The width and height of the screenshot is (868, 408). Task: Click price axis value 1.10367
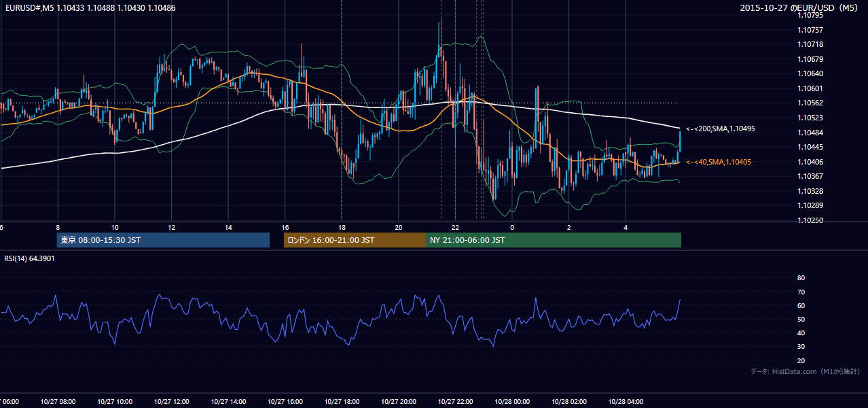tap(811, 177)
